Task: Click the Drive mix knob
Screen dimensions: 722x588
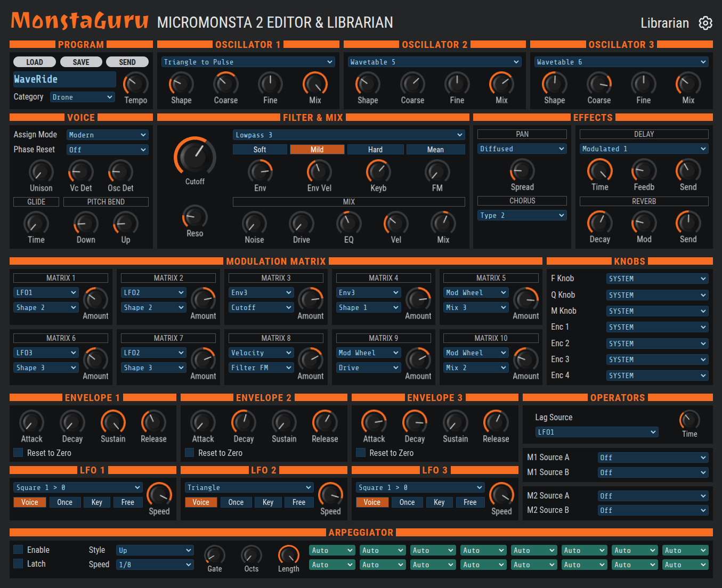Action: (x=302, y=224)
